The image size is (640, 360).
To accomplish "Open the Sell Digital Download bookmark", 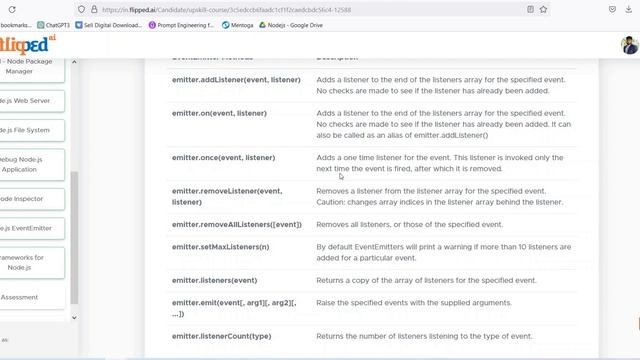I will point(109,25).
